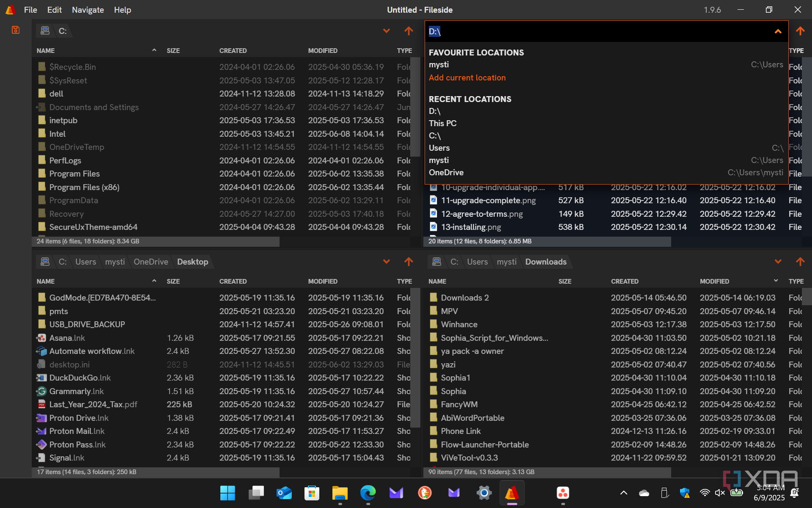Click the computer icon in C: pane breadcrumb
The image size is (812, 508).
[x=45, y=31]
